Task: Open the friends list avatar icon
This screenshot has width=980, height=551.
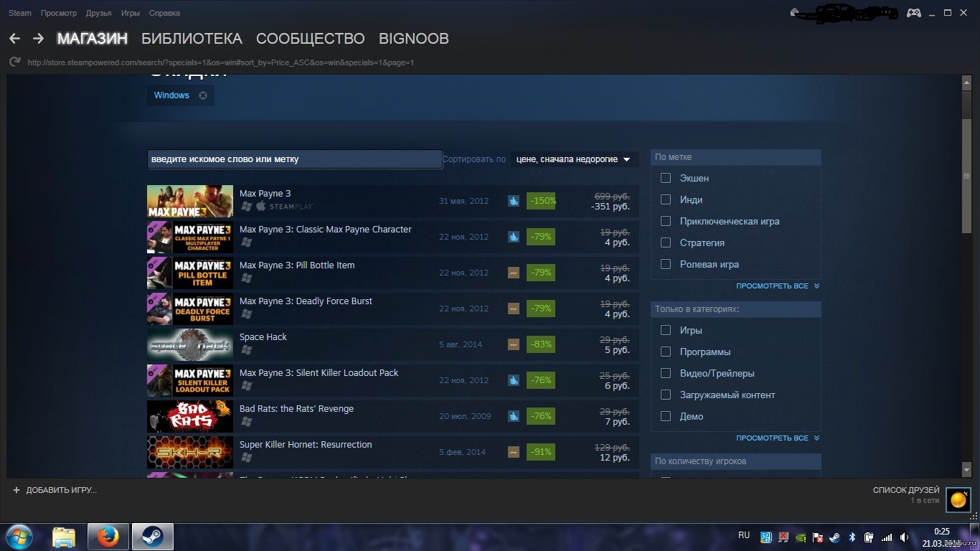Action: (x=958, y=499)
